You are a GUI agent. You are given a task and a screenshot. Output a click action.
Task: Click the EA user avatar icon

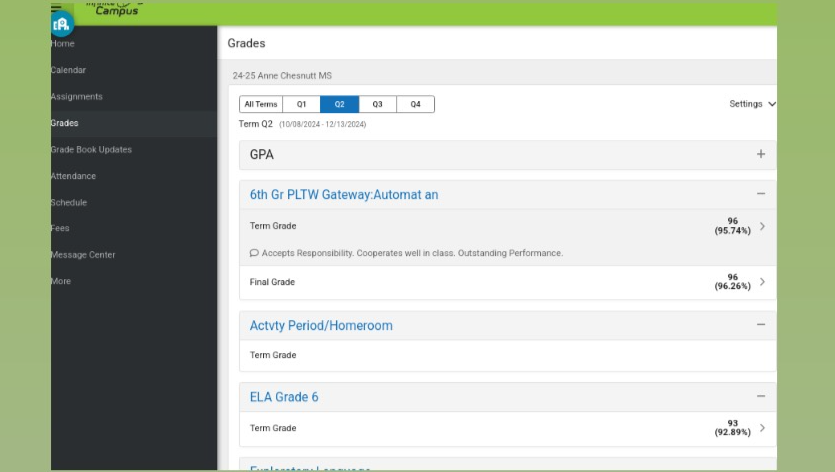pyautogui.click(x=61, y=24)
